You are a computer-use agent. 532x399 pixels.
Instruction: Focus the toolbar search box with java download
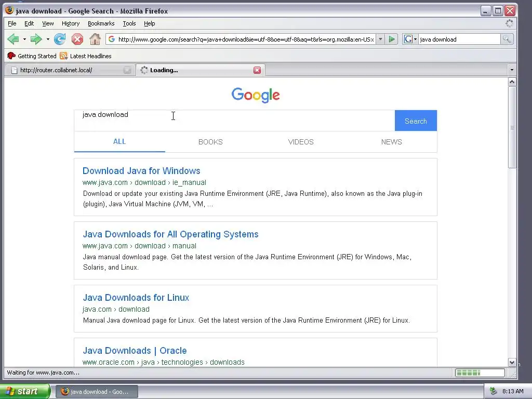point(459,39)
